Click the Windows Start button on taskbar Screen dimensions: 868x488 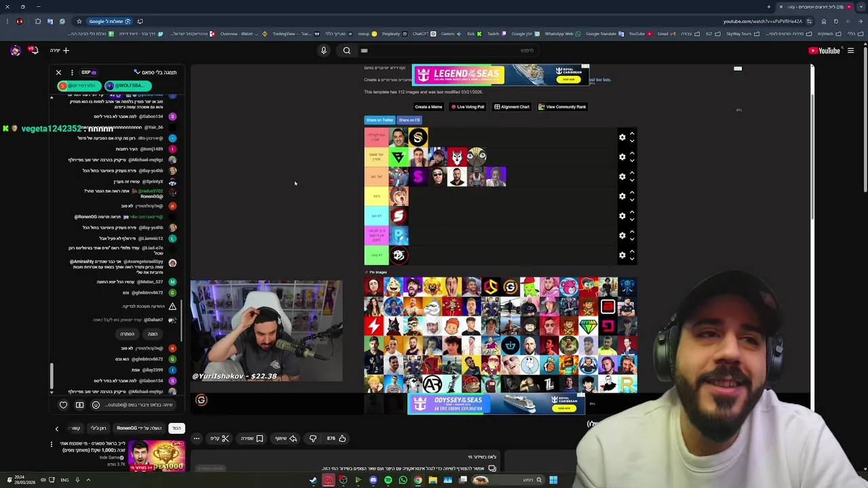[553, 480]
